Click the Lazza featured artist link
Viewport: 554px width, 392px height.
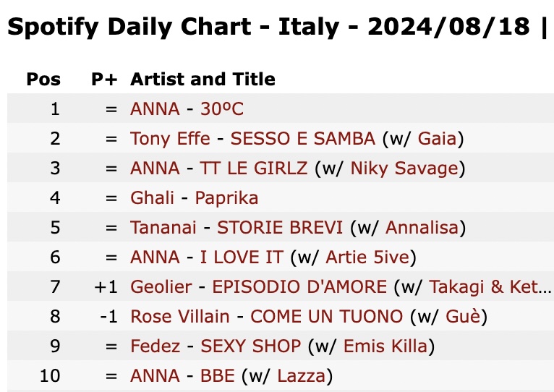(301, 376)
